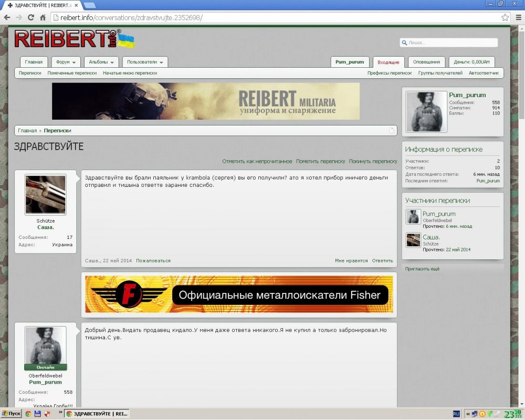Expand the Форум dropdown menu
525x420 pixels.
tap(66, 62)
